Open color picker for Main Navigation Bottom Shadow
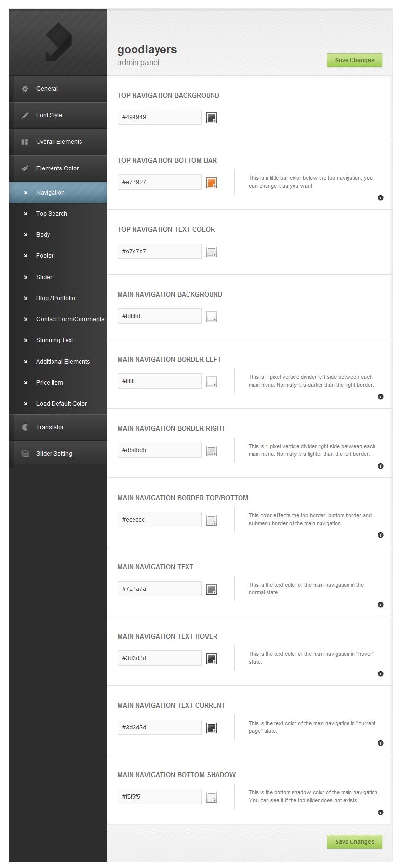The width and height of the screenshot is (401, 868). coord(212,797)
